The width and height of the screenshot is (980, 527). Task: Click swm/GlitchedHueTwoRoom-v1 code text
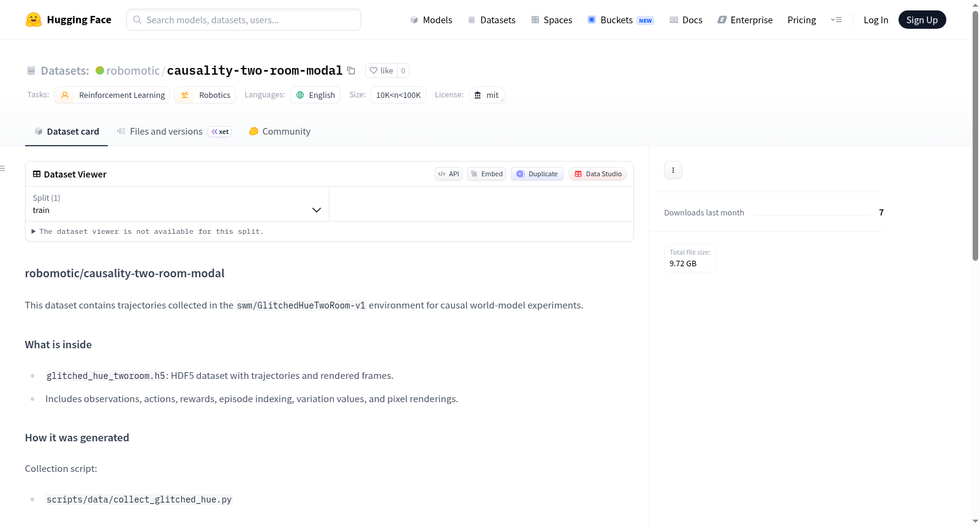click(301, 305)
